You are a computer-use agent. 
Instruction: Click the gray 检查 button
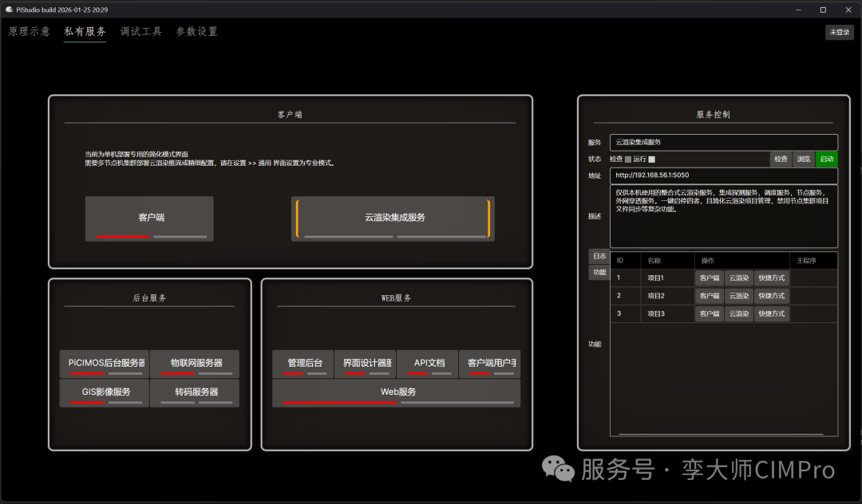click(x=781, y=159)
